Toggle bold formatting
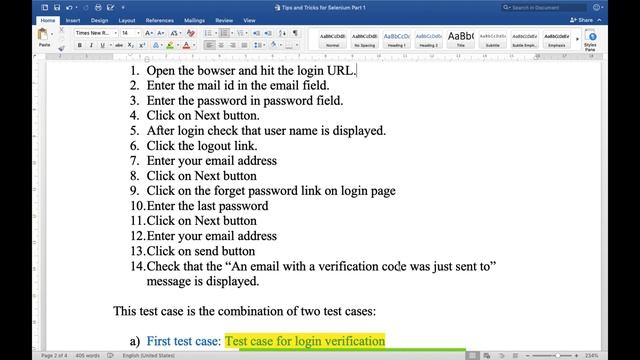This screenshot has width=640, height=360. [80, 45]
